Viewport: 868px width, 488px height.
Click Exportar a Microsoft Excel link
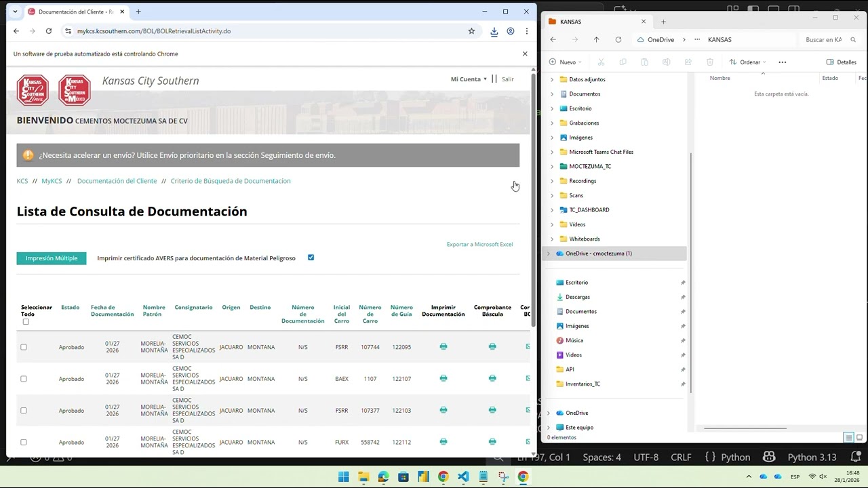pos(479,244)
